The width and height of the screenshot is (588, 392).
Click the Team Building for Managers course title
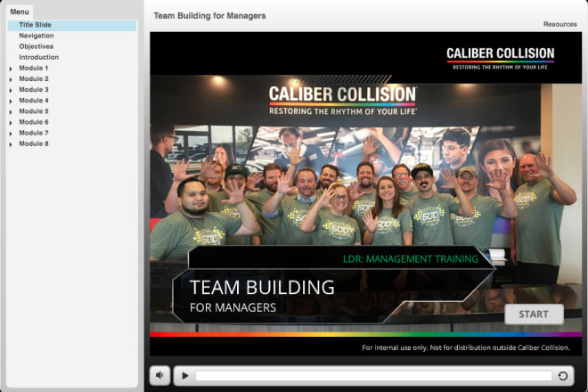[x=209, y=16]
